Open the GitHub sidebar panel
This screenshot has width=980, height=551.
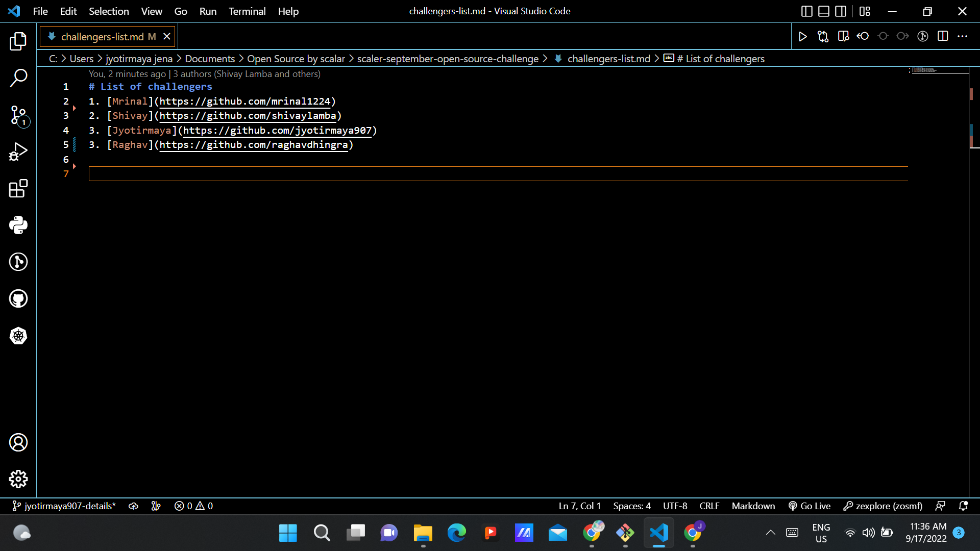point(18,299)
